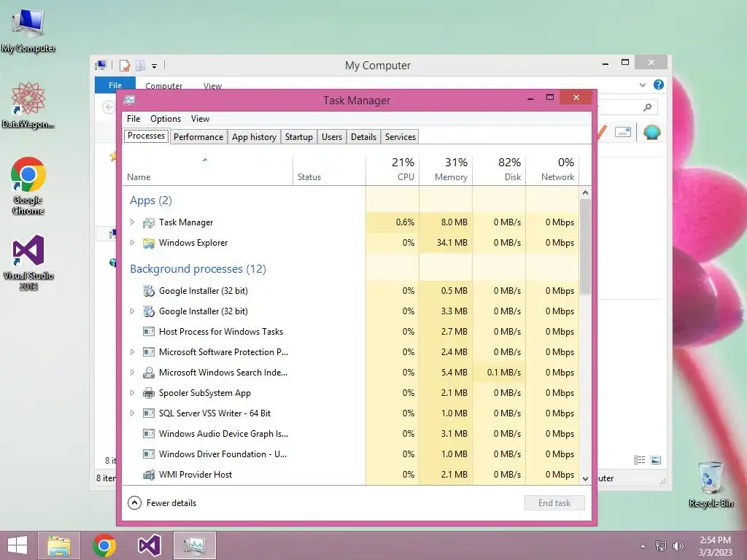Switch to the Performance tab
This screenshot has height=560, width=747.
click(x=198, y=136)
